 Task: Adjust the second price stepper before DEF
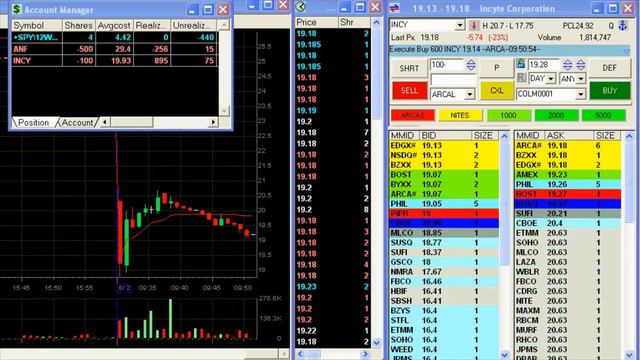tap(581, 64)
